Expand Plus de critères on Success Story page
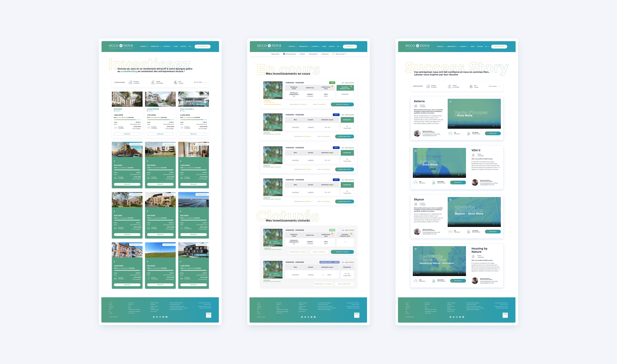617x364 pixels. point(495,86)
